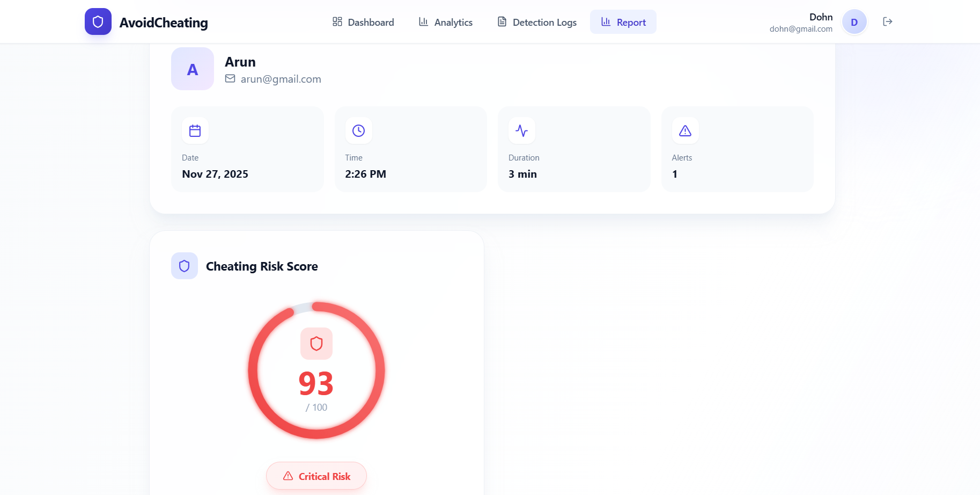The width and height of the screenshot is (980, 495).
Task: Click the user name Dohn
Action: click(821, 17)
